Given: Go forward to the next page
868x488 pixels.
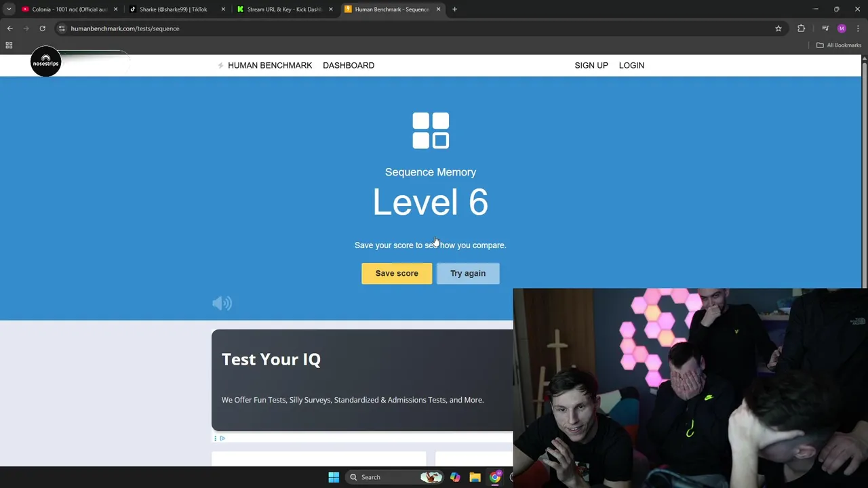Looking at the screenshot, I should tap(26, 28).
